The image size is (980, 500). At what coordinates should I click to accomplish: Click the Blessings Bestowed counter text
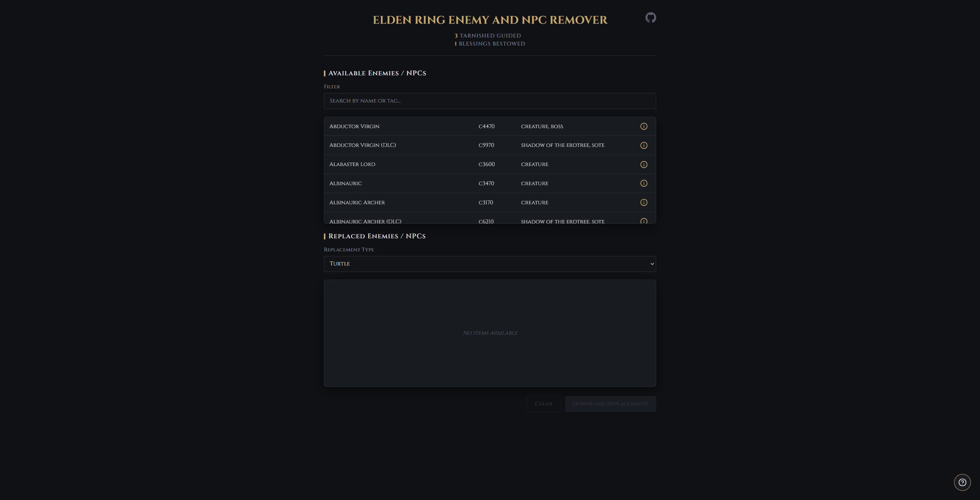click(490, 44)
